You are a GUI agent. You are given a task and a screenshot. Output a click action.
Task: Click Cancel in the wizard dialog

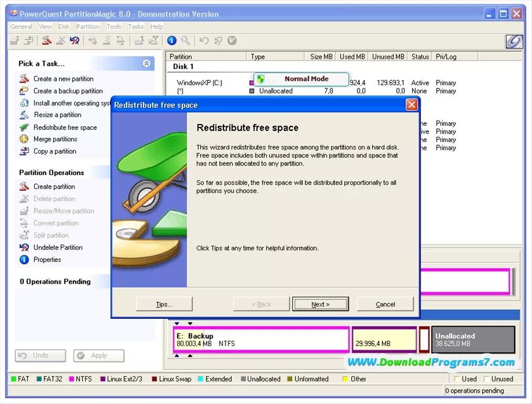385,304
